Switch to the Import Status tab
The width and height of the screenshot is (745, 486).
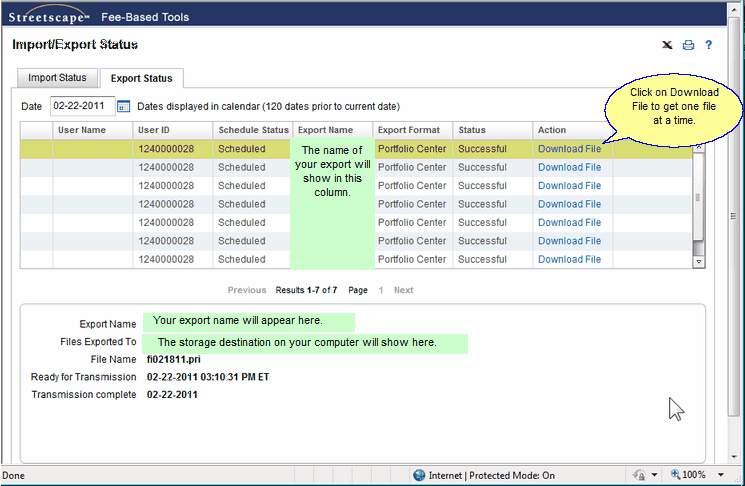tap(57, 78)
